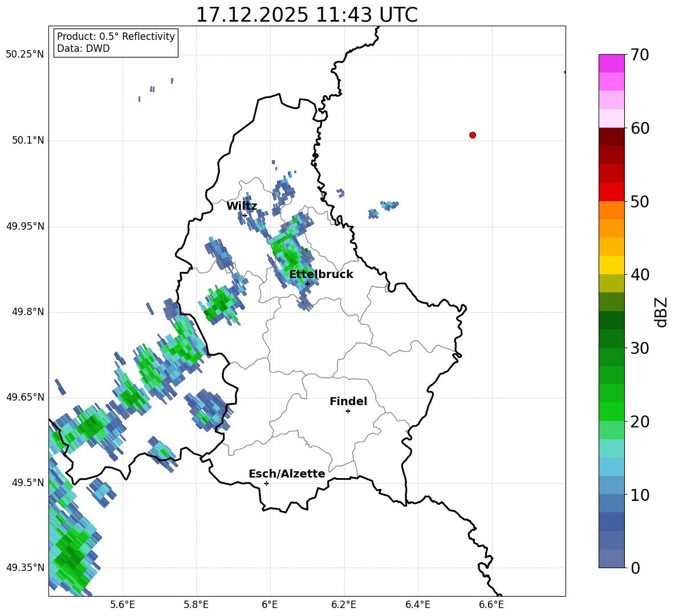Screen dimensions: 675x616
Task: Click the Findel location cross marker
Action: (348, 411)
